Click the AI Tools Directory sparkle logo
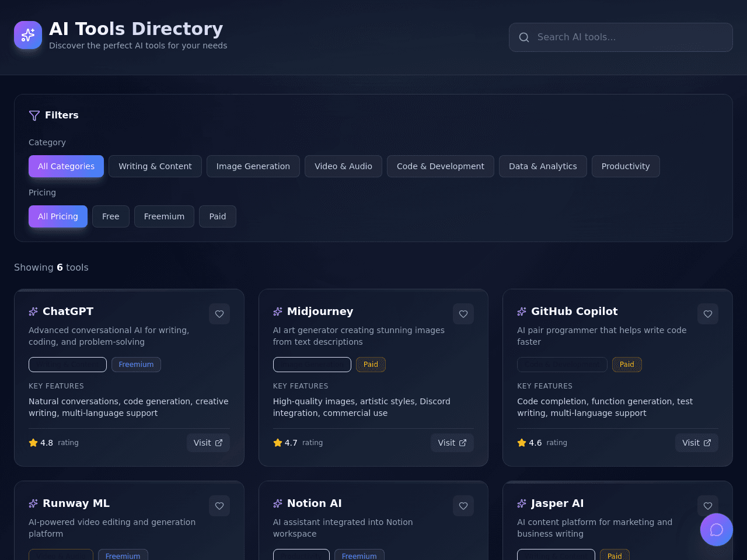Viewport: 747px width, 560px height. tap(28, 35)
